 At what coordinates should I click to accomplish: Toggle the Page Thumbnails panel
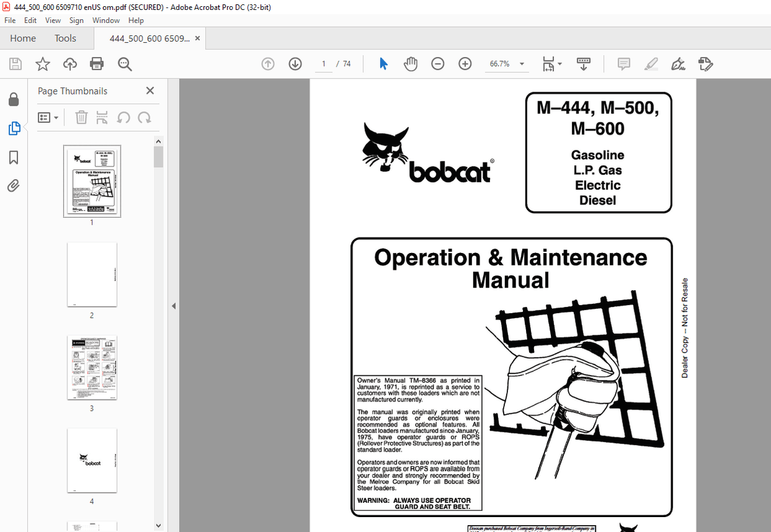tap(14, 129)
